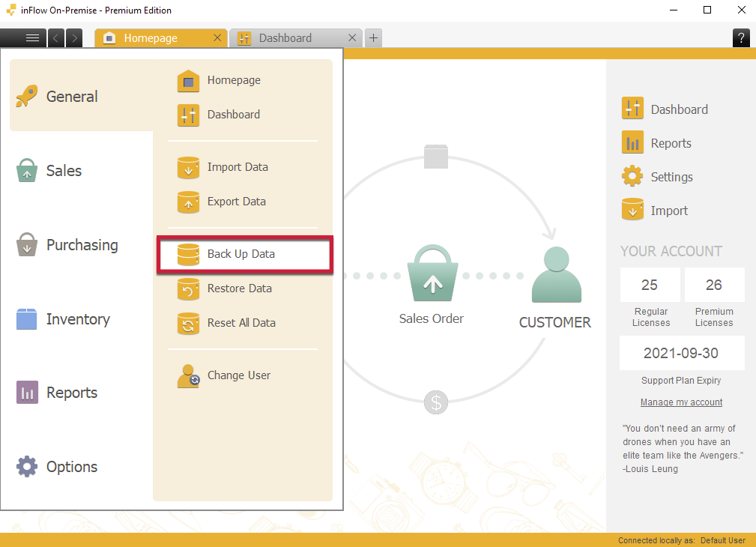The height and width of the screenshot is (547, 756).
Task: Click the Import Data database icon
Action: [188, 167]
